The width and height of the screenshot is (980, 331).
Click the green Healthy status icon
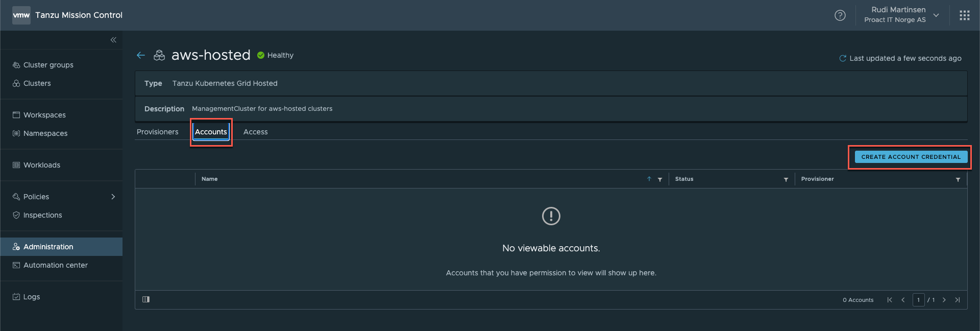pyautogui.click(x=261, y=55)
